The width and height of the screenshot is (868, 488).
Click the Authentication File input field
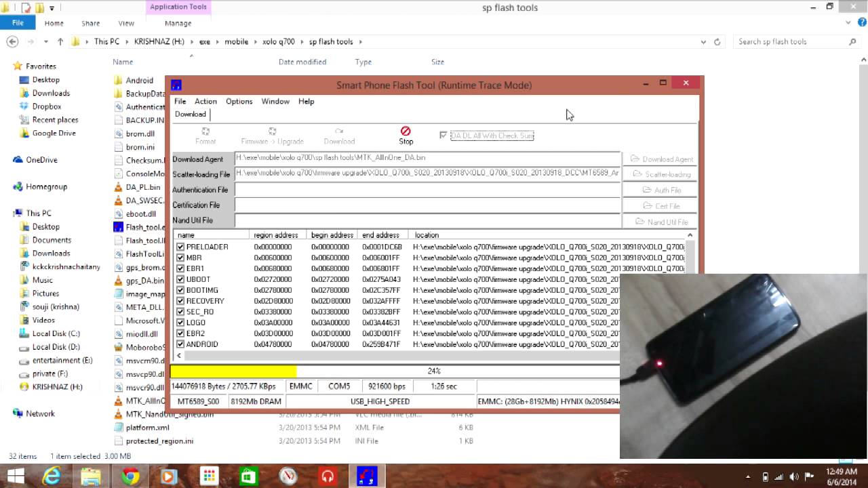point(427,190)
